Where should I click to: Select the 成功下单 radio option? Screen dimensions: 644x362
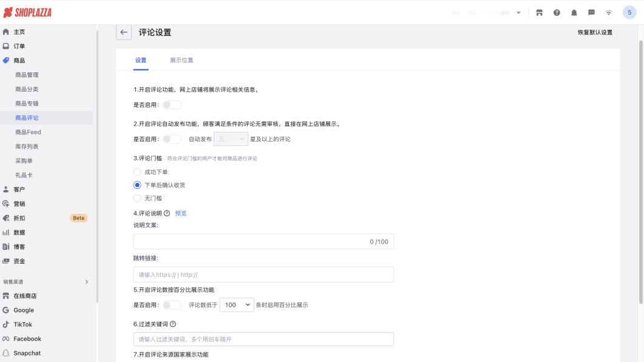click(x=137, y=171)
